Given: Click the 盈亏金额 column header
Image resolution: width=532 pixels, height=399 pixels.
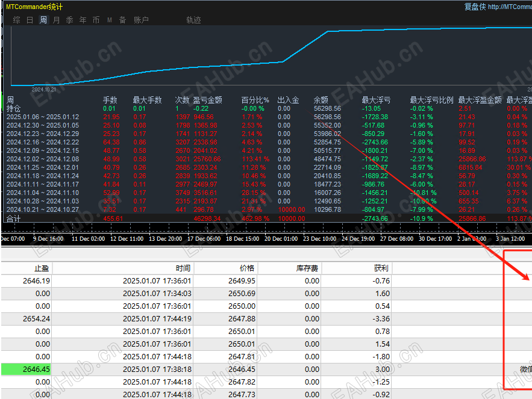Looking at the screenshot, I should [208, 100].
